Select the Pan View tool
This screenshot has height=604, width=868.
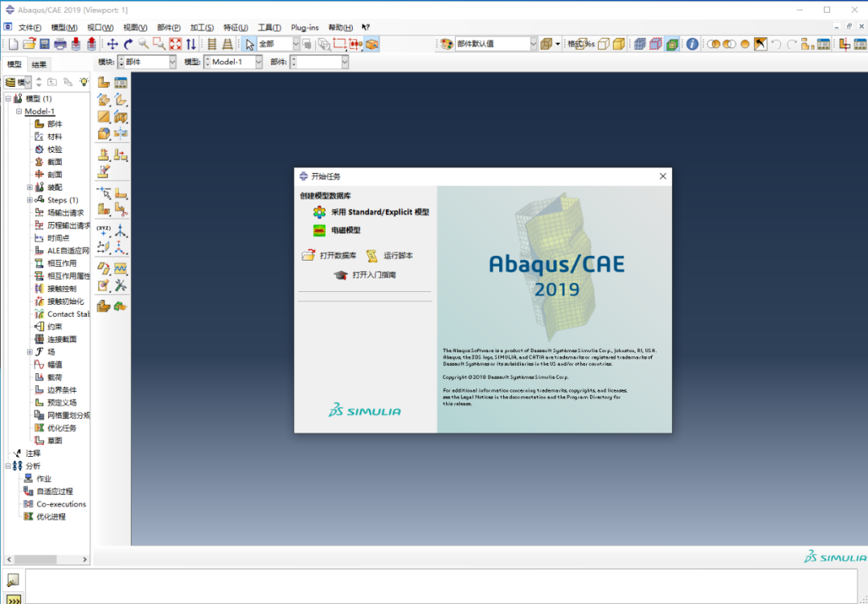(x=112, y=44)
